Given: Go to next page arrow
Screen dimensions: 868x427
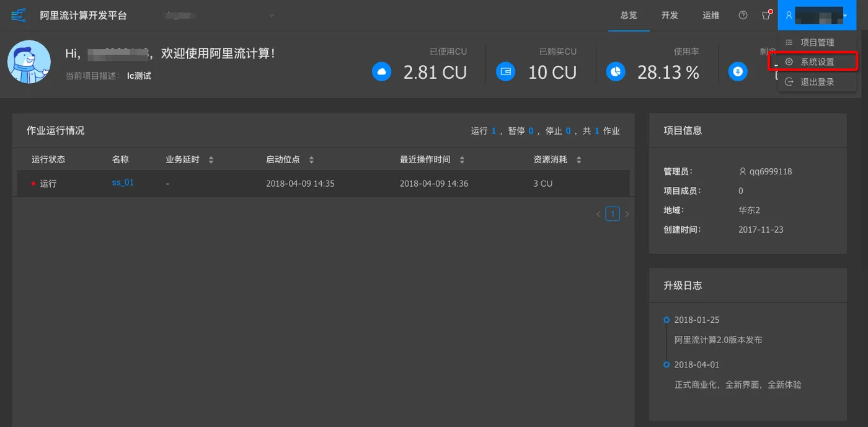Looking at the screenshot, I should coord(627,214).
